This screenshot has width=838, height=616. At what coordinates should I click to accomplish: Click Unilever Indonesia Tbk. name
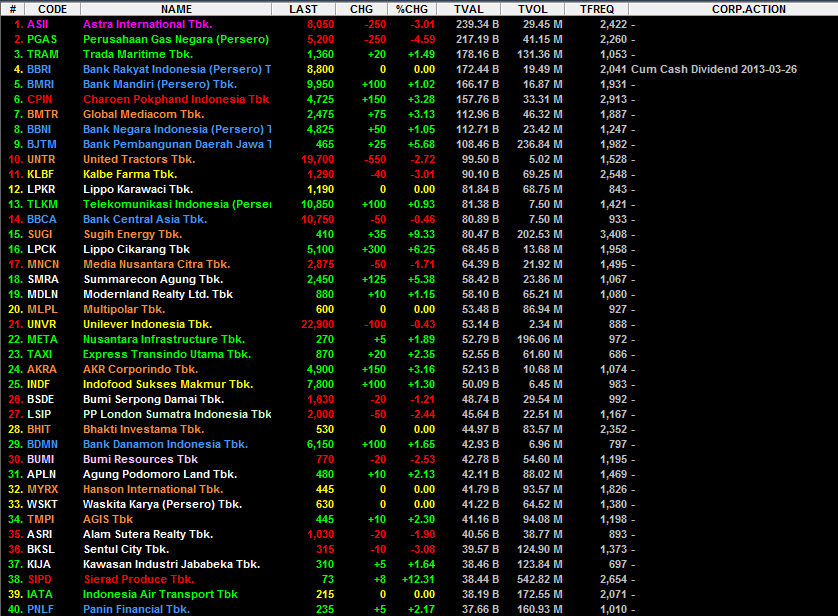[x=148, y=324]
